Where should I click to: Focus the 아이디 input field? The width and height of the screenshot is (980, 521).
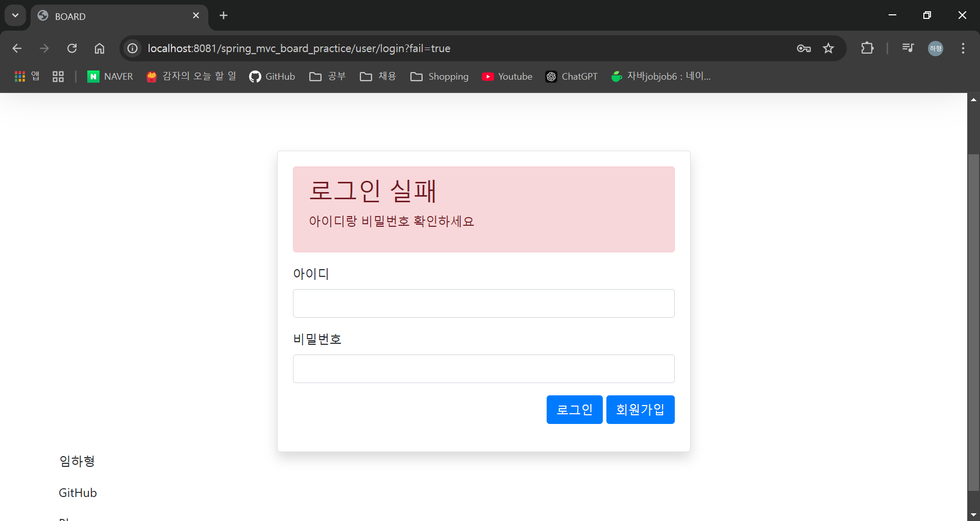[x=484, y=303]
